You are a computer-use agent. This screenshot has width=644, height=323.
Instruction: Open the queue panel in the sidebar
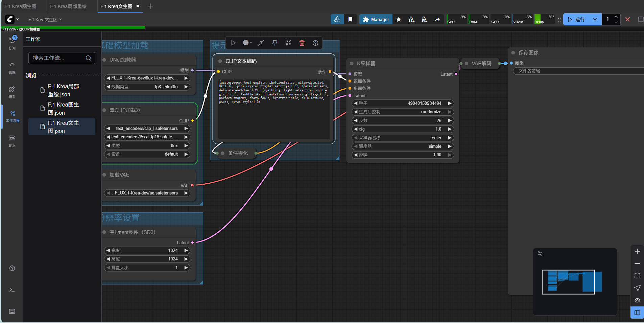(x=12, y=42)
